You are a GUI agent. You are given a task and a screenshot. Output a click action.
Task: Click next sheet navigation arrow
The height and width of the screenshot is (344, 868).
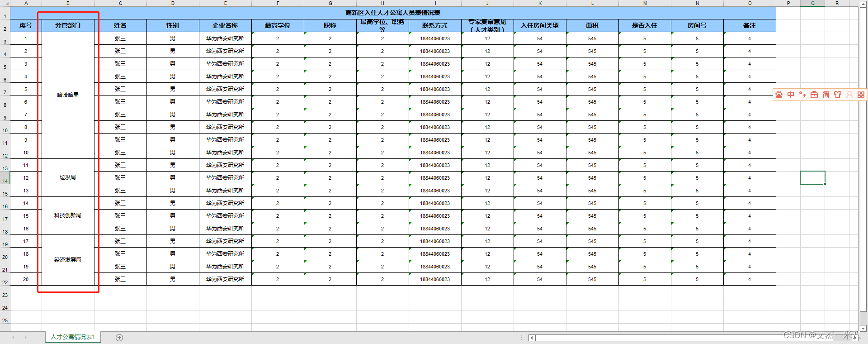[x=26, y=338]
